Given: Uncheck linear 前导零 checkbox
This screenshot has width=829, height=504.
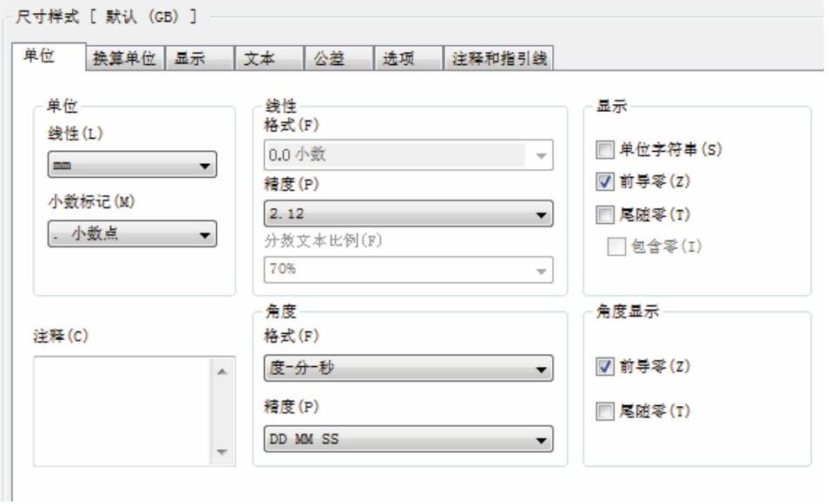Looking at the screenshot, I should [x=605, y=182].
